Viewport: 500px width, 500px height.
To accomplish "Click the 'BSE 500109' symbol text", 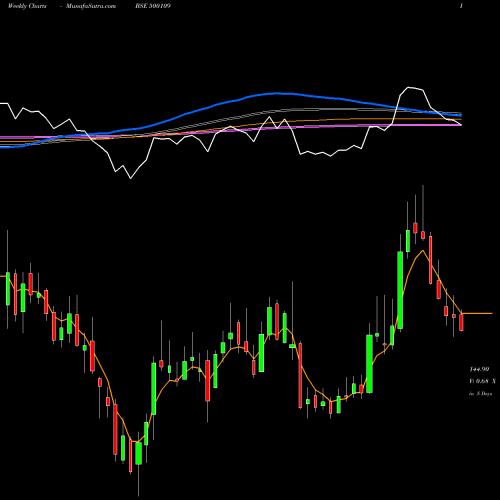I will point(153,6).
